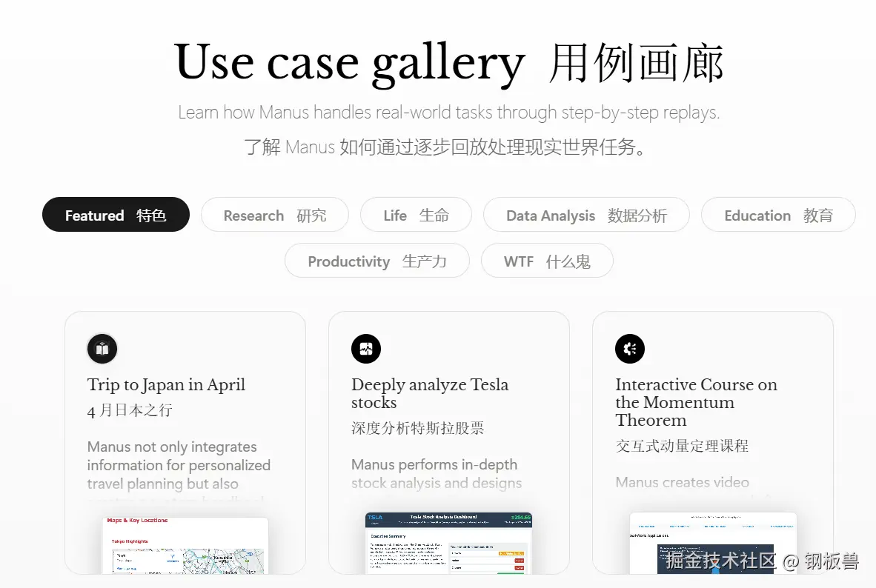The width and height of the screenshot is (876, 588).
Task: Click the description 'Manus performs in-depth stock analysis'
Action: pos(437,473)
